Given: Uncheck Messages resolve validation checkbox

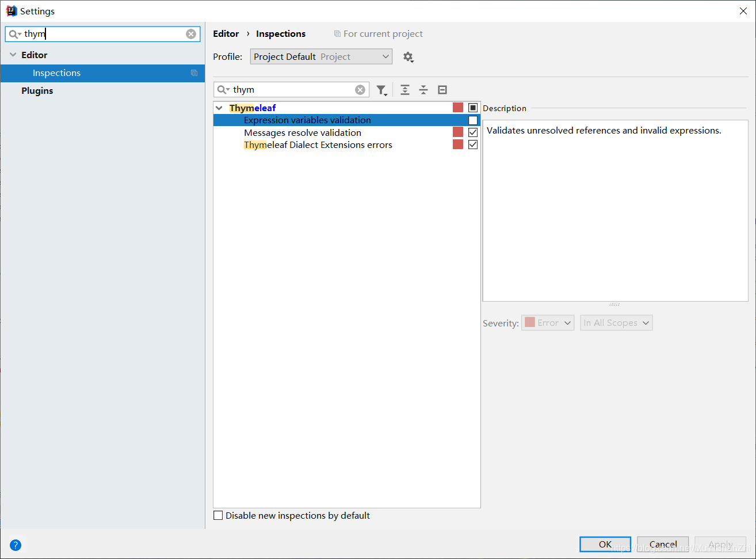Looking at the screenshot, I should click(473, 132).
